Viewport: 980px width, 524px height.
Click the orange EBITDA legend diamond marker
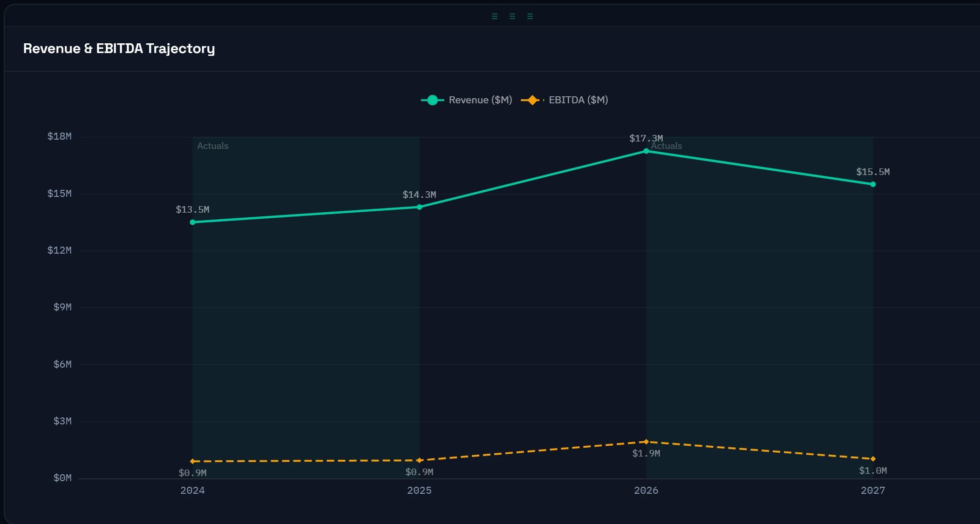(532, 100)
